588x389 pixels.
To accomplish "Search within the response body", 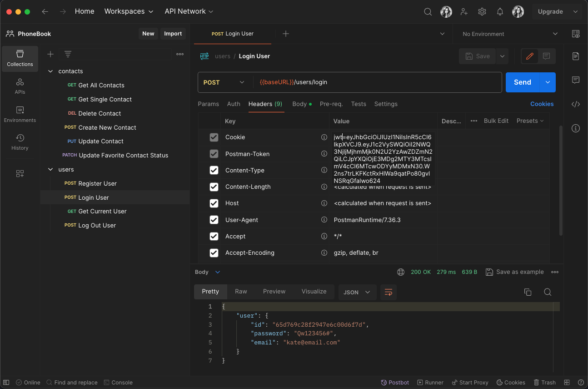I will (x=548, y=292).
